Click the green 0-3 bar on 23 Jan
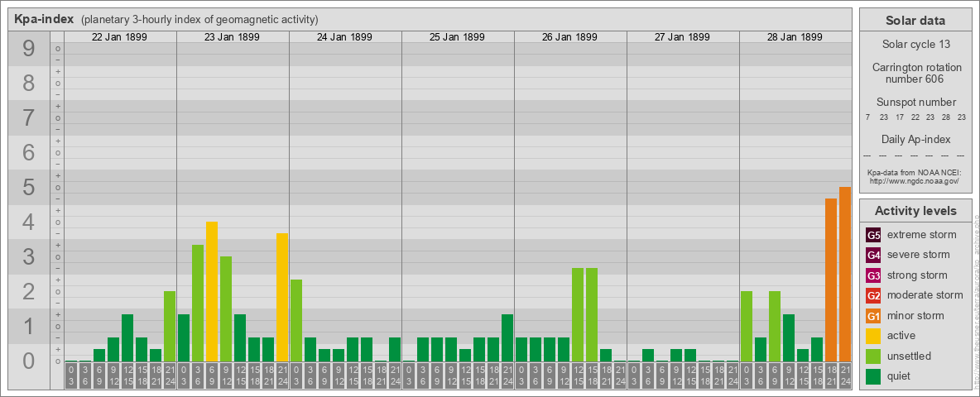Image resolution: width=980 pixels, height=397 pixels. pos(184,337)
